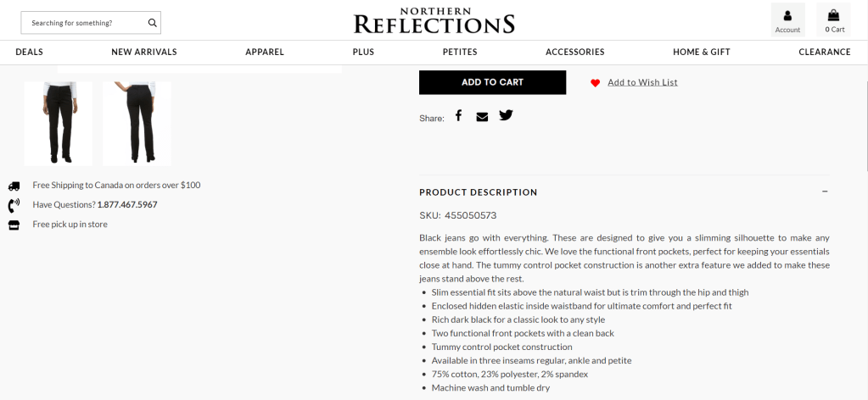Share product on Facebook
This screenshot has height=400, width=868.
[x=458, y=115]
